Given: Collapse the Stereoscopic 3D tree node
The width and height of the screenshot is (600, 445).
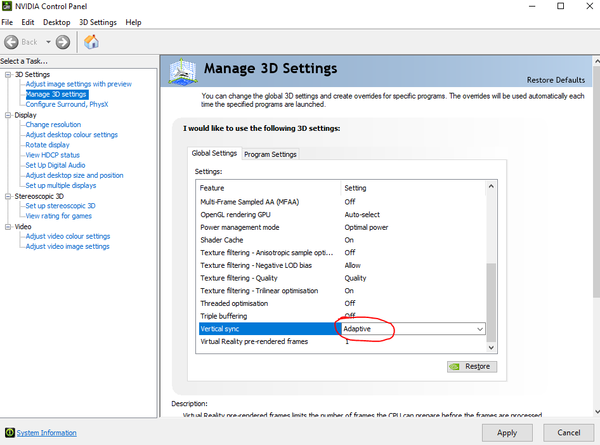Looking at the screenshot, I should click(x=7, y=196).
